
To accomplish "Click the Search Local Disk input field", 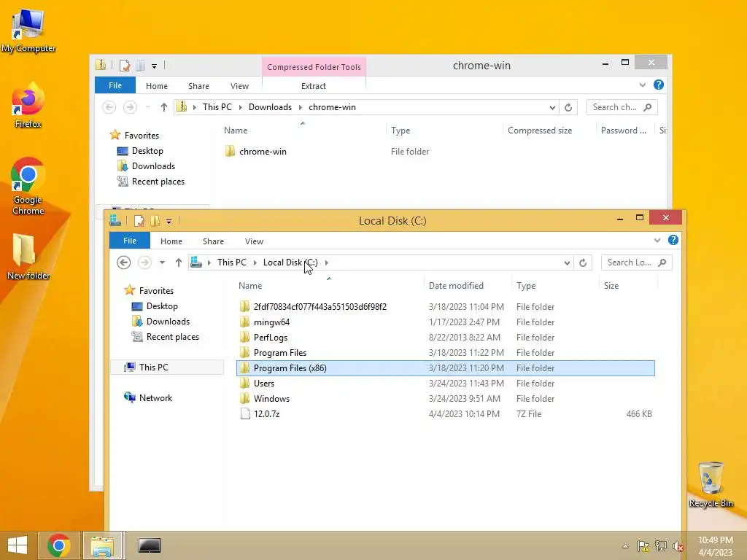I will 636,262.
